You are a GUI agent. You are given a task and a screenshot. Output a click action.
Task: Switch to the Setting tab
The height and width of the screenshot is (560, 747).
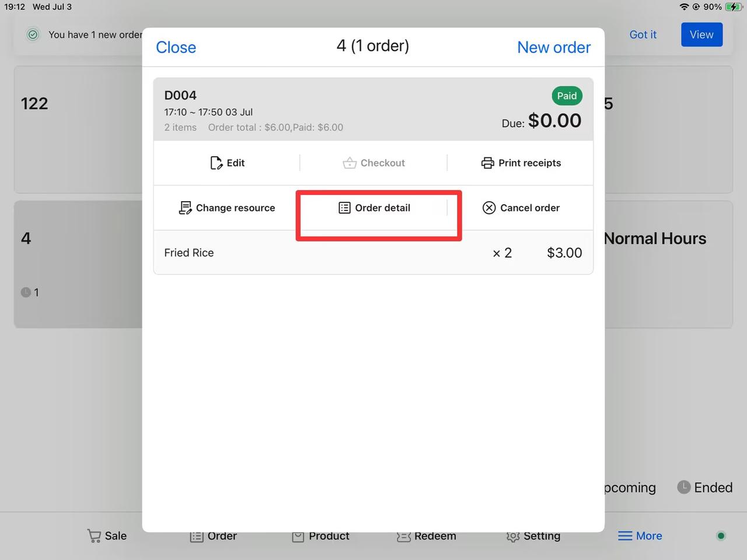point(533,536)
